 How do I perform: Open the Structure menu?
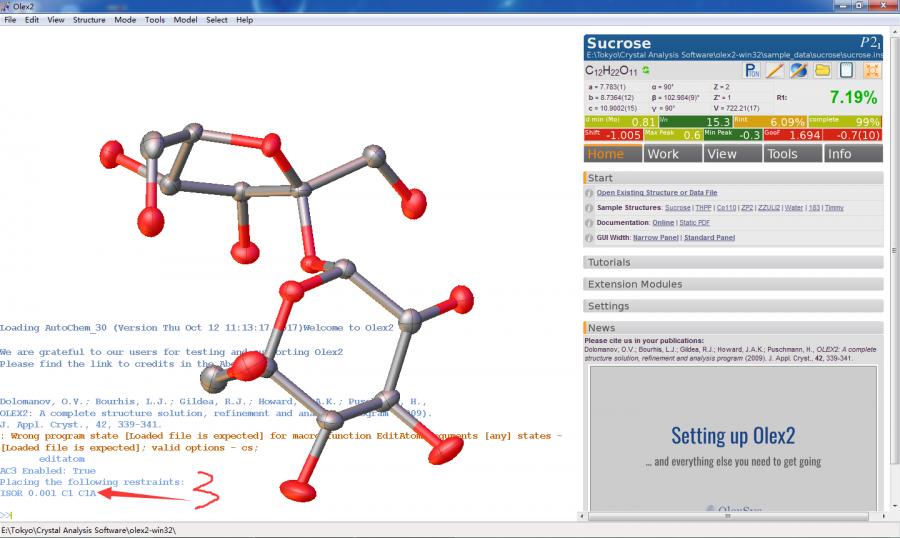tap(89, 20)
